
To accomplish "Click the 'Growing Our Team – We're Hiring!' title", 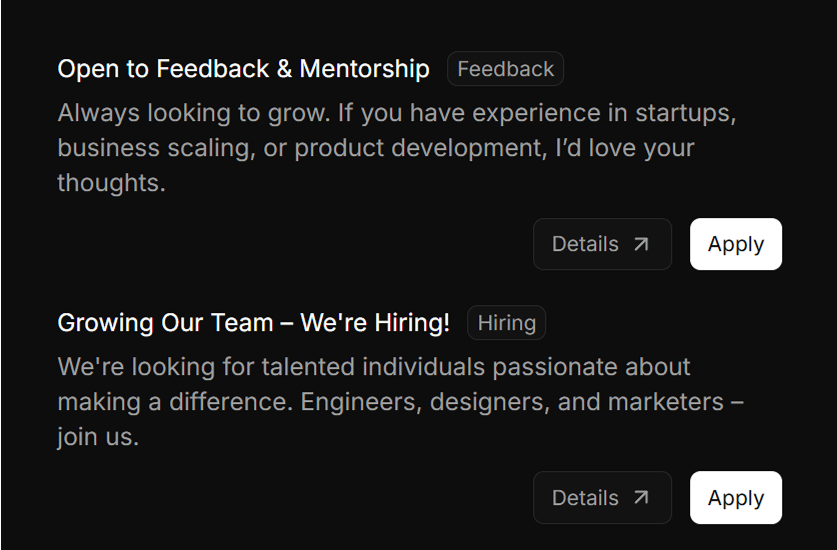I will (x=253, y=323).
